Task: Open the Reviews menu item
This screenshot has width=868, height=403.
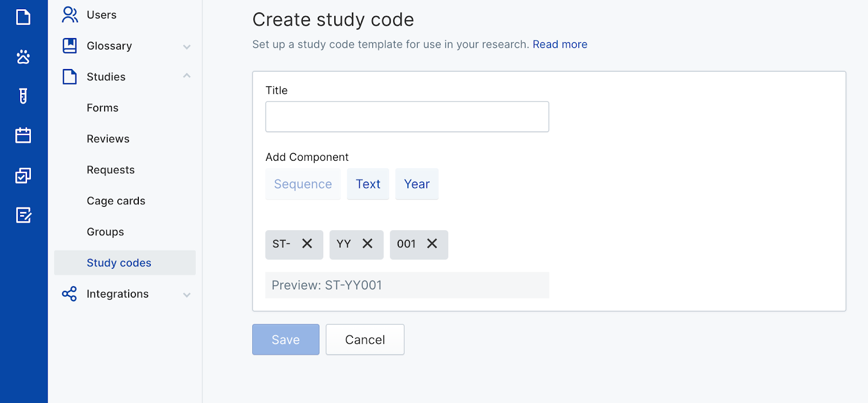Action: point(108,139)
